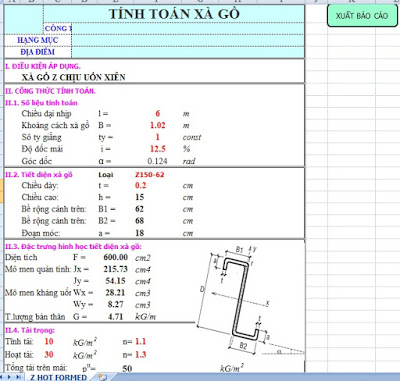Select the HẠNG MỤC label cell
The width and height of the screenshot is (400, 381).
coord(38,40)
